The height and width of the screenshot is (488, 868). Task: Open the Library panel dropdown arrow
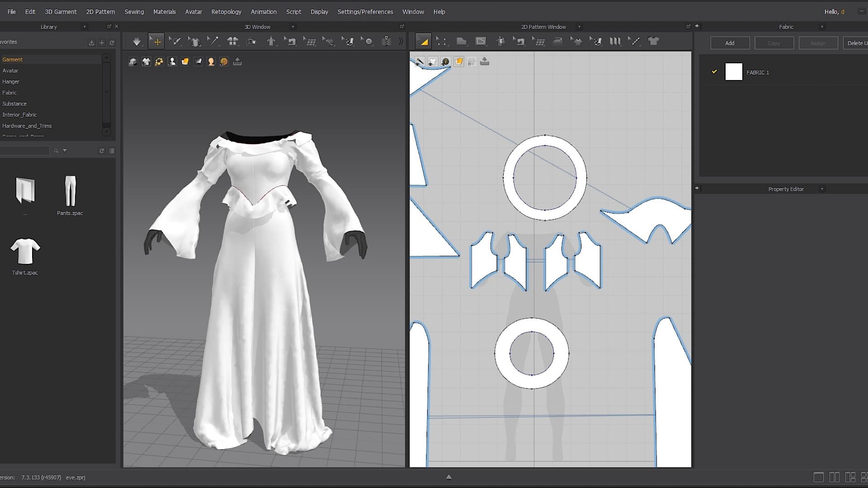pos(85,27)
